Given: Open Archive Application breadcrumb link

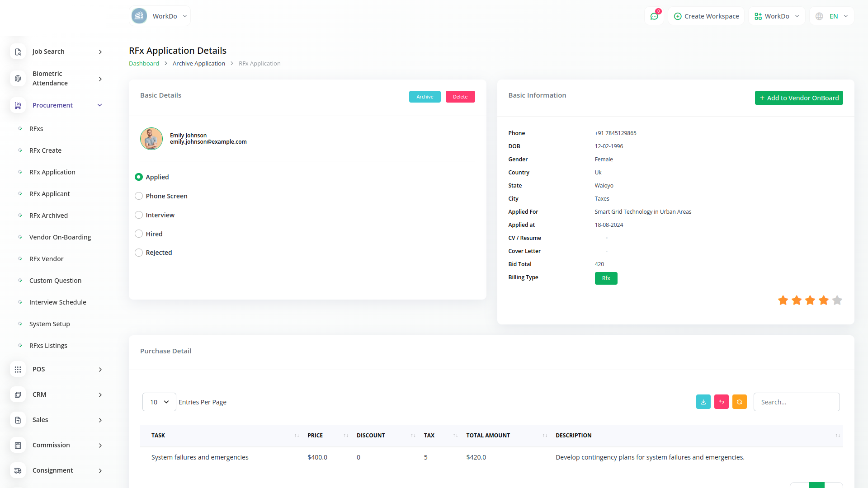Looking at the screenshot, I should point(199,64).
